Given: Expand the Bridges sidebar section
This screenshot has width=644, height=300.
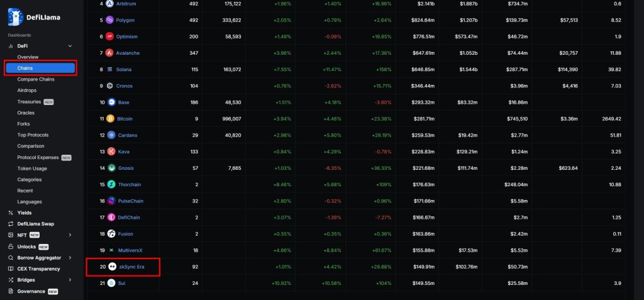Looking at the screenshot, I should 70,280.
